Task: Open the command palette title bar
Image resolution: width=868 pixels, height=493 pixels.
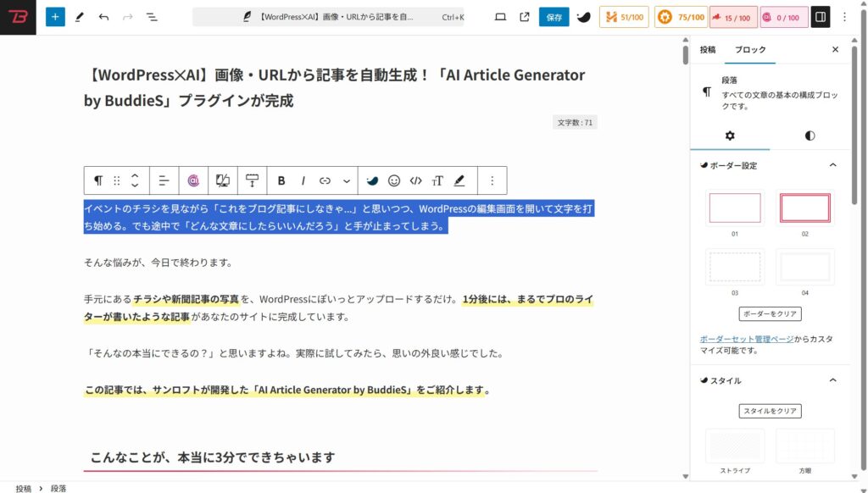Action: tap(328, 17)
